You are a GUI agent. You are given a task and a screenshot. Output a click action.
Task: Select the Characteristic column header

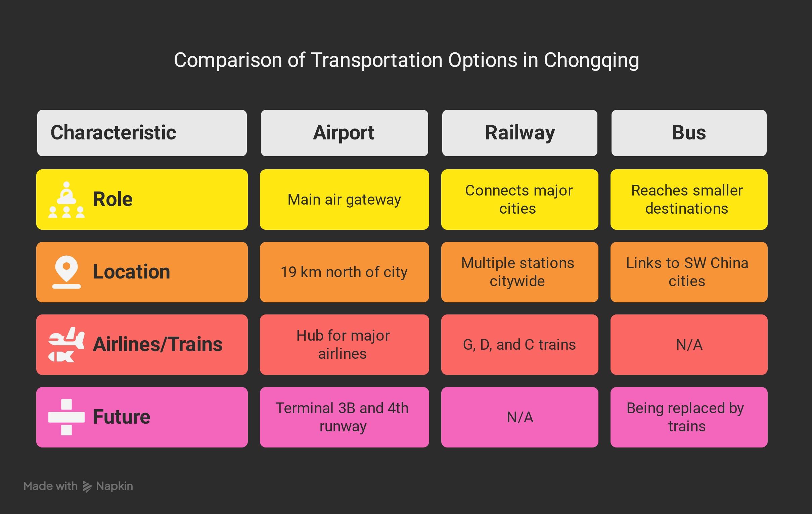[142, 133]
